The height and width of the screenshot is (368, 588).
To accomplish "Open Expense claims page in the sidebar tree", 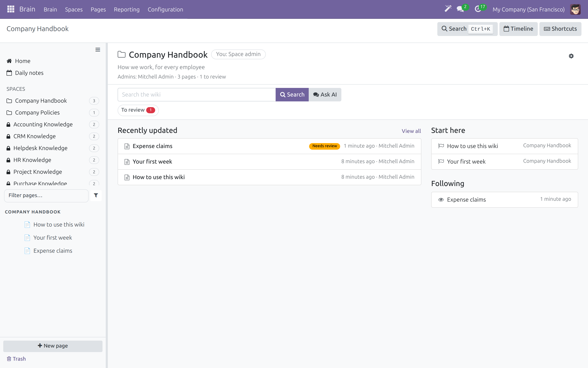I will click(53, 251).
